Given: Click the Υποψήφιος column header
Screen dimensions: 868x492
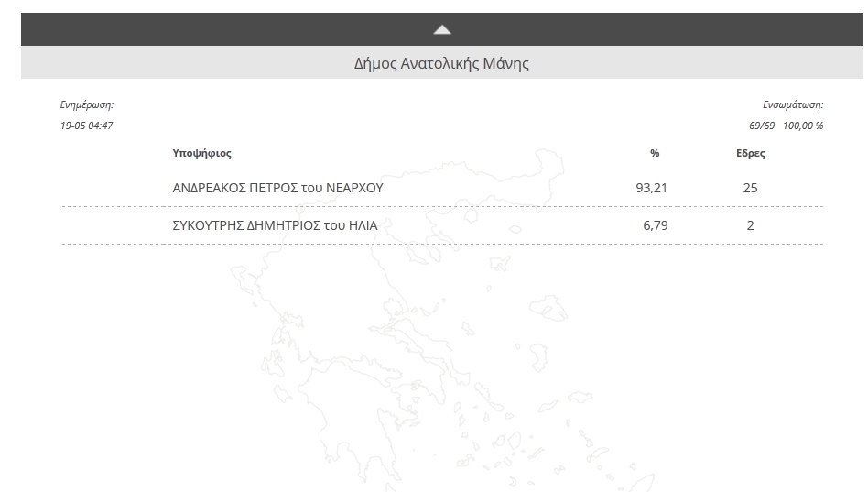Looking at the screenshot, I should click(202, 154).
